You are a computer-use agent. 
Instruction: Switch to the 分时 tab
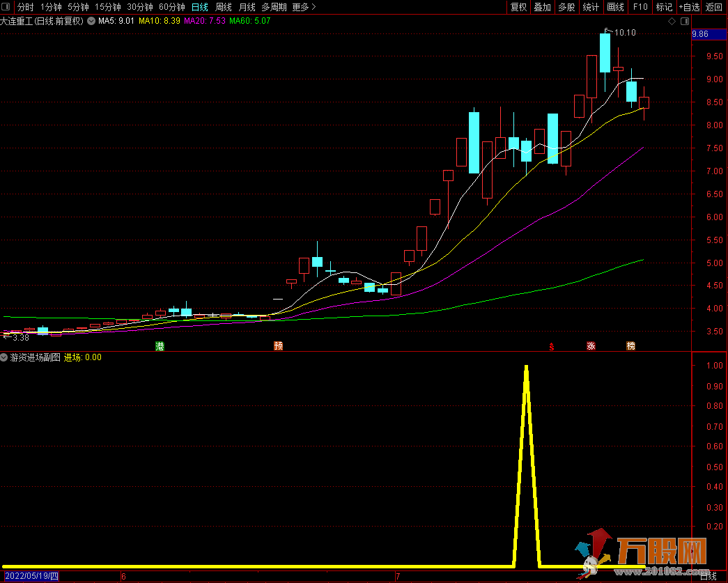tap(26, 7)
